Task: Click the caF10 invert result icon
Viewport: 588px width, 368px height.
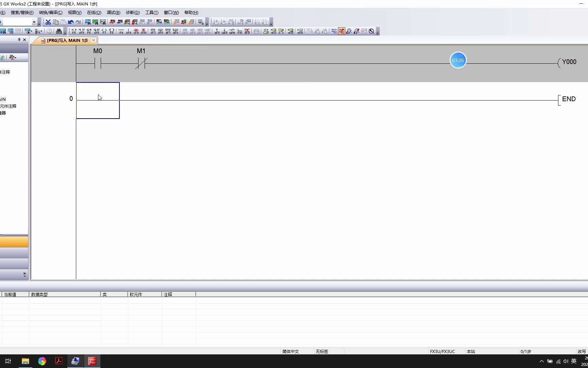Action: coord(232,31)
